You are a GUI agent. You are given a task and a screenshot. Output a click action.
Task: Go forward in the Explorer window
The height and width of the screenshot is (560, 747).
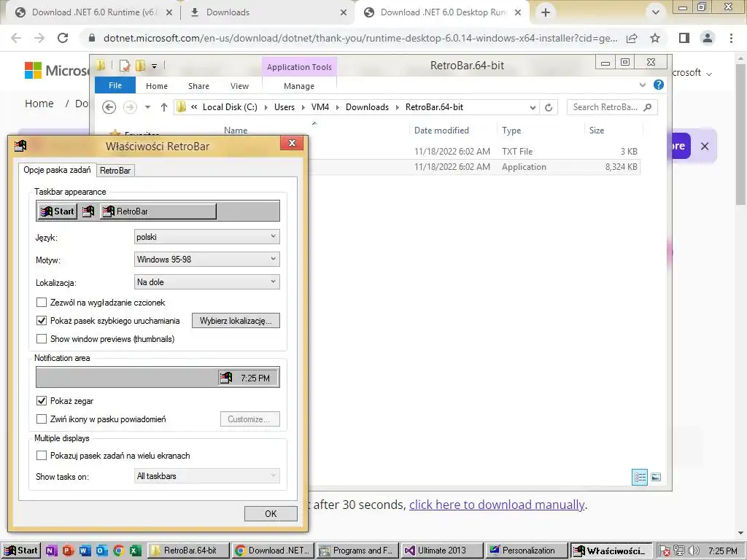pos(130,107)
